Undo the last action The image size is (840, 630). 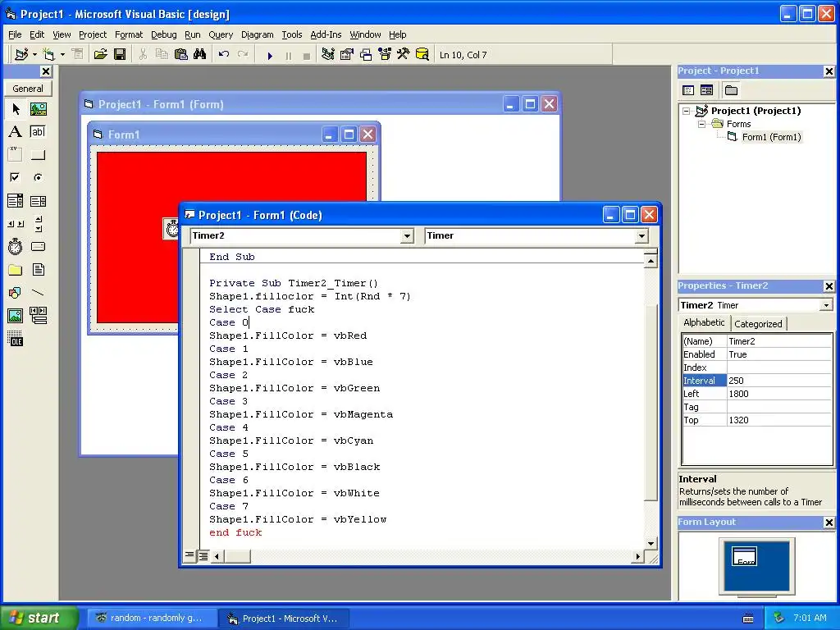coord(223,55)
